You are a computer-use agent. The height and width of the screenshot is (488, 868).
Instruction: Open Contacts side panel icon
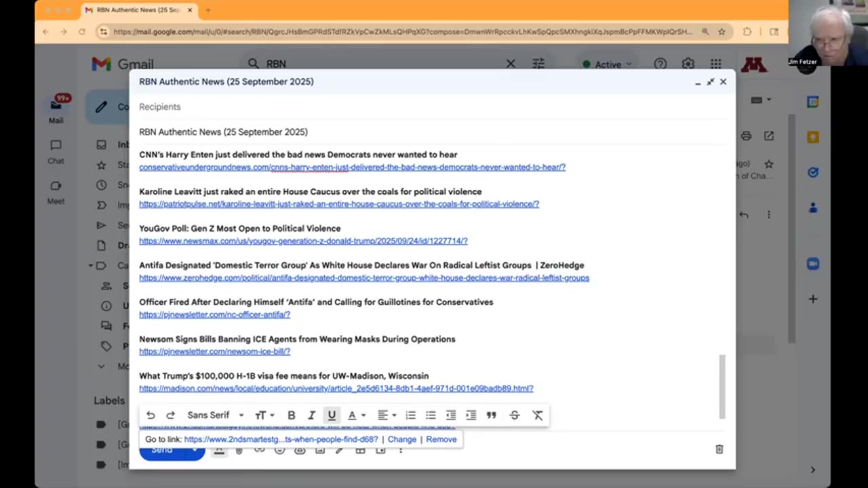coord(813,208)
